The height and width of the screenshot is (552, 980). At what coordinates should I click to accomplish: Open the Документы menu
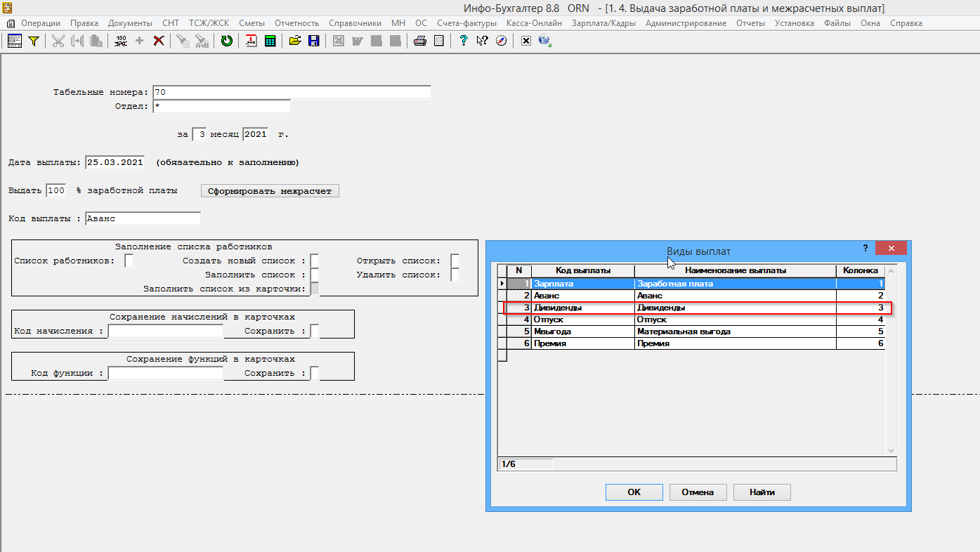point(130,23)
